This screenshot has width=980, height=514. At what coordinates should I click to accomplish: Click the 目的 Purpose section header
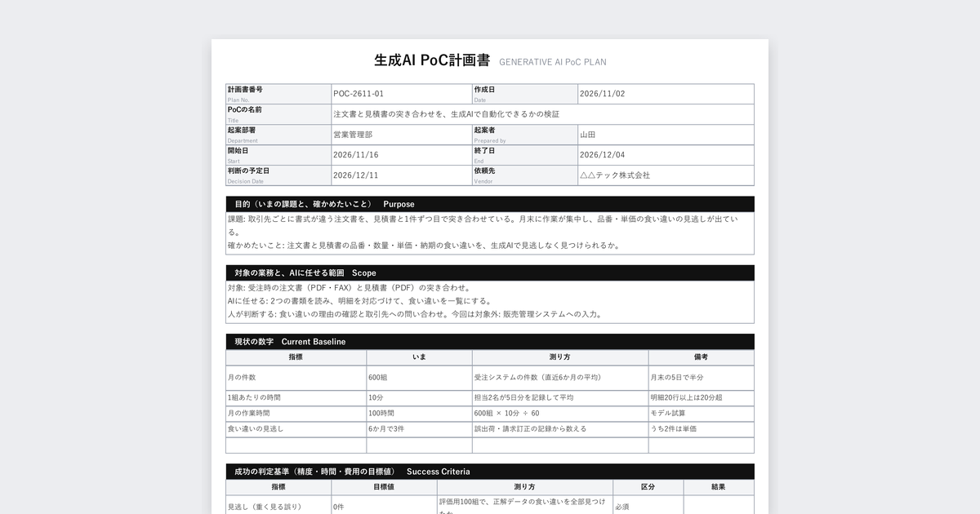490,204
